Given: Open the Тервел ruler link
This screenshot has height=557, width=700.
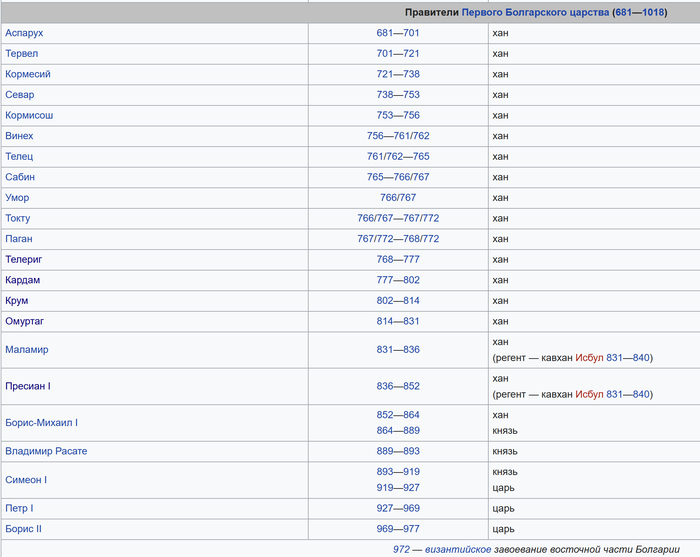Looking at the screenshot, I should click(x=21, y=54).
